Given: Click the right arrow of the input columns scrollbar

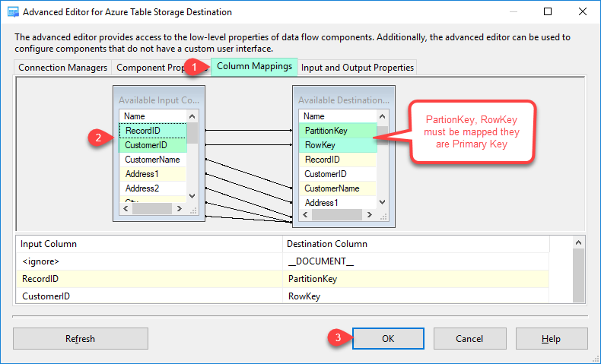Looking at the screenshot, I should coord(179,209).
